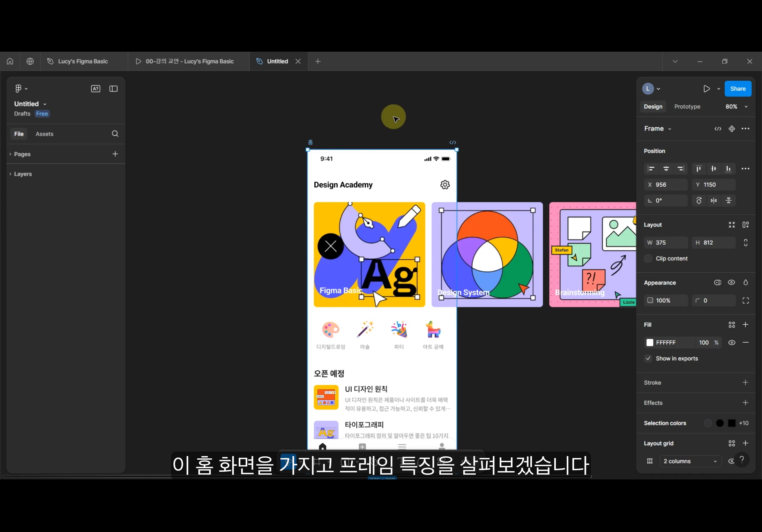762x532 pixels.
Task: Click the blue Share button
Action: click(737, 89)
